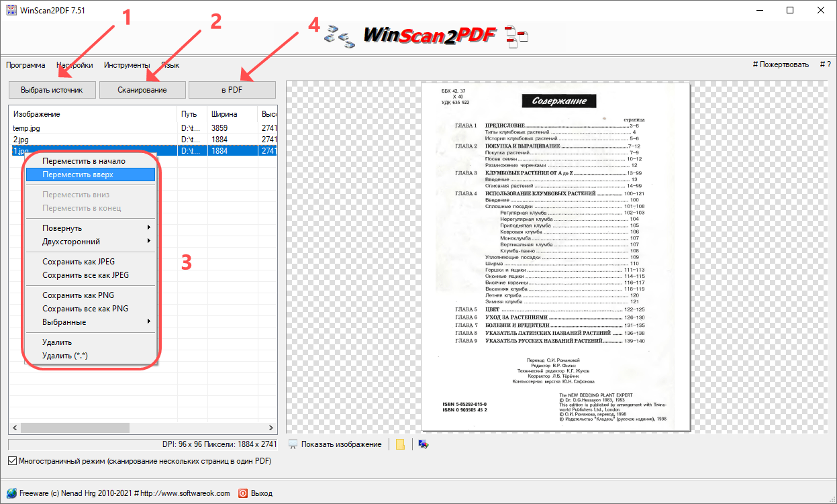The image size is (837, 504).
Task: Click the red multi-page icon in header
Action: click(x=516, y=38)
